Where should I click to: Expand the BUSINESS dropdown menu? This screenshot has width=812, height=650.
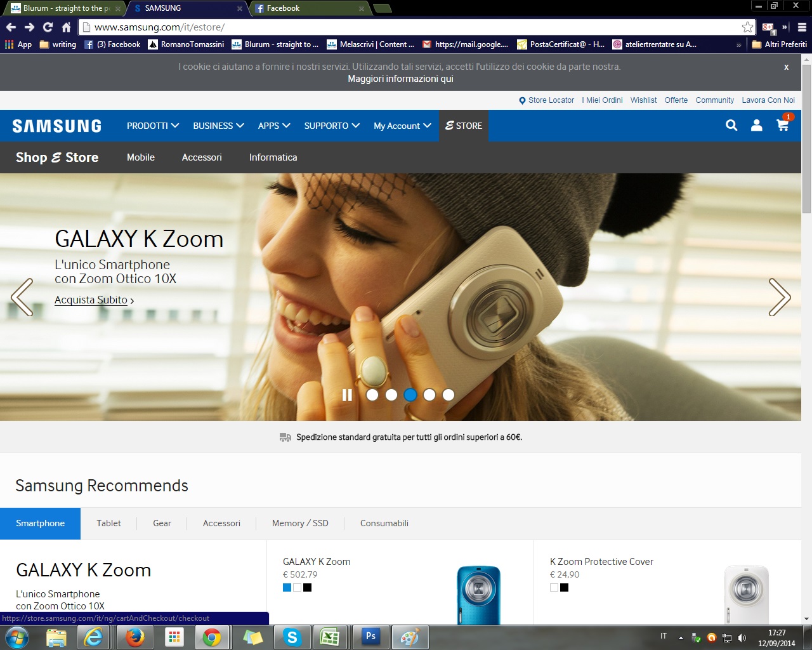[x=218, y=126]
